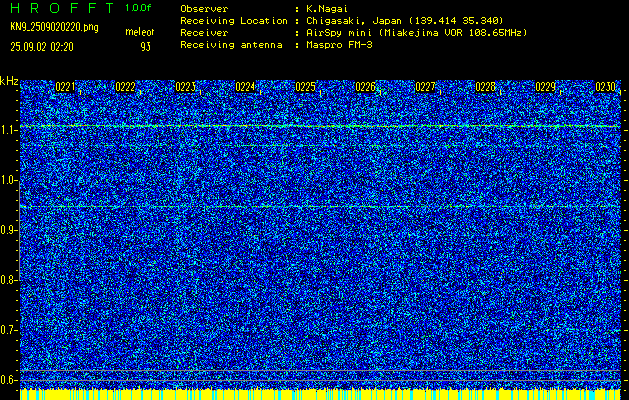Click the Receiving Location label
629x400 pixels.
(234, 21)
